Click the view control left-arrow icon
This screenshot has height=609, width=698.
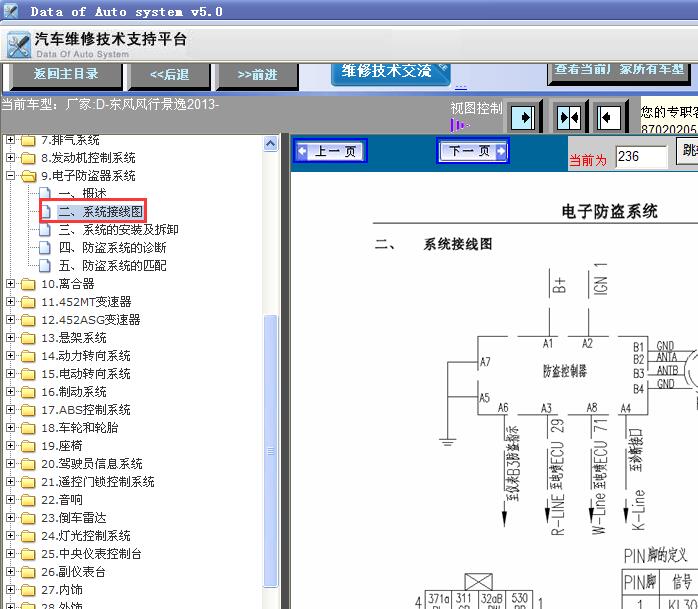[x=609, y=118]
